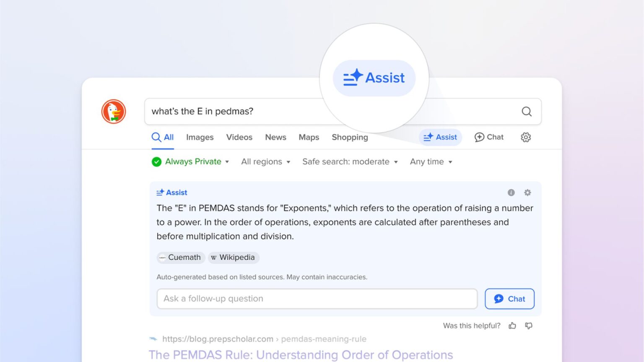Click the DuckDuckGo duck logo
This screenshot has width=644, height=362.
coord(113,112)
